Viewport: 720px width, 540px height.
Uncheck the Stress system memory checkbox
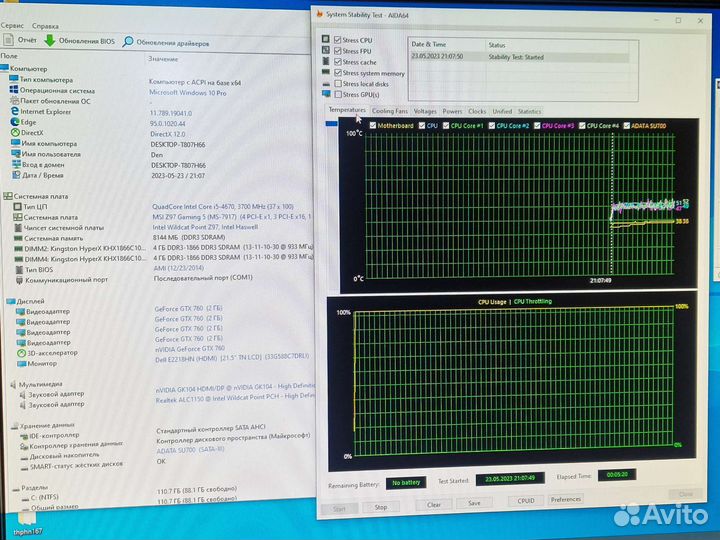[338, 73]
